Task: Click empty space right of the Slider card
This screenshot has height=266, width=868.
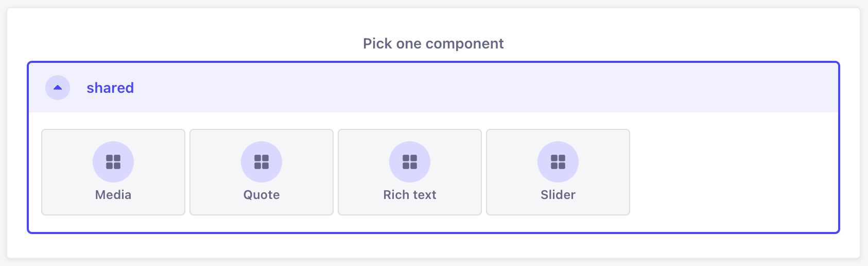Action: coord(731,172)
